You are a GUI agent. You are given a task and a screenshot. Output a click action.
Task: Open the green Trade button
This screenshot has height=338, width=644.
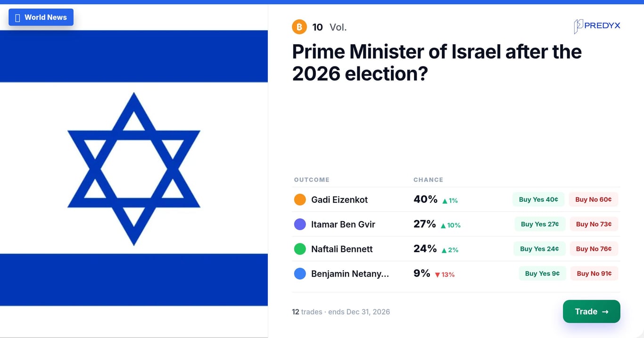[592, 312]
